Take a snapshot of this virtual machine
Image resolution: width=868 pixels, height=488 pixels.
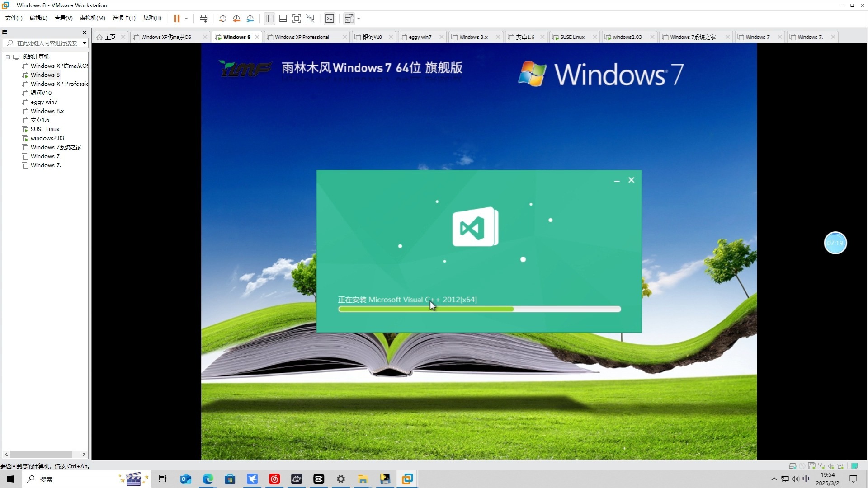[222, 19]
